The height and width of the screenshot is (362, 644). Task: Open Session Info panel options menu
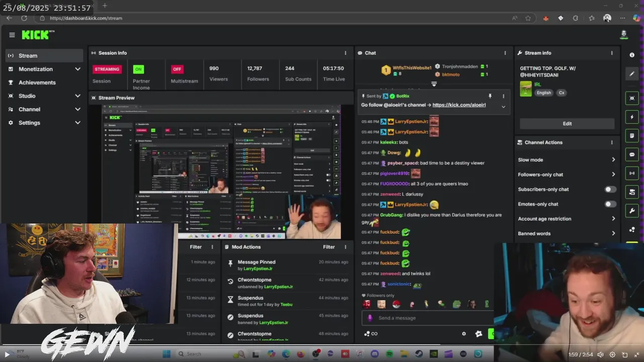345,53
